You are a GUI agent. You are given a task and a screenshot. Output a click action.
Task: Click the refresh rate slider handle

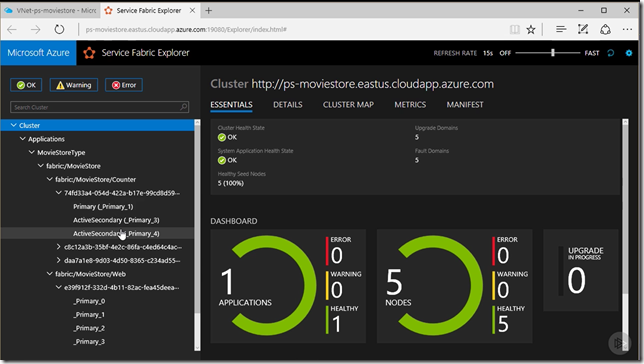[x=553, y=53]
